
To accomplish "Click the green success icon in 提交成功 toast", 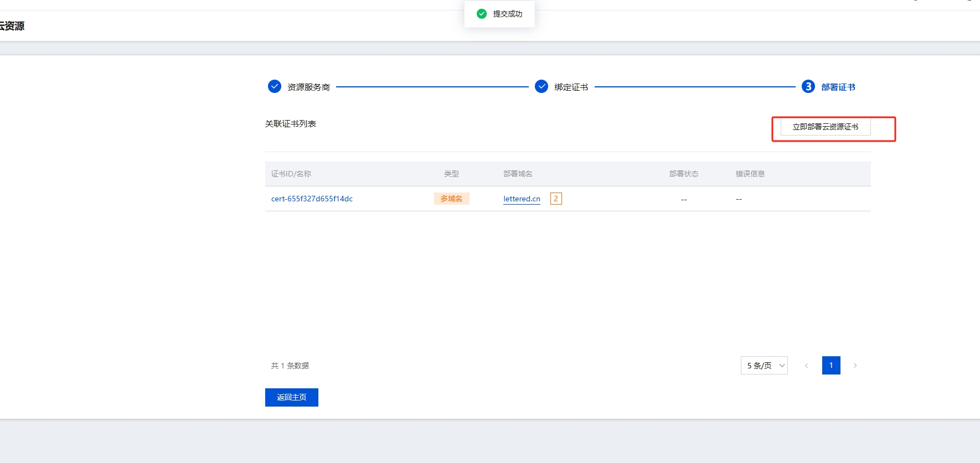I will (x=482, y=14).
